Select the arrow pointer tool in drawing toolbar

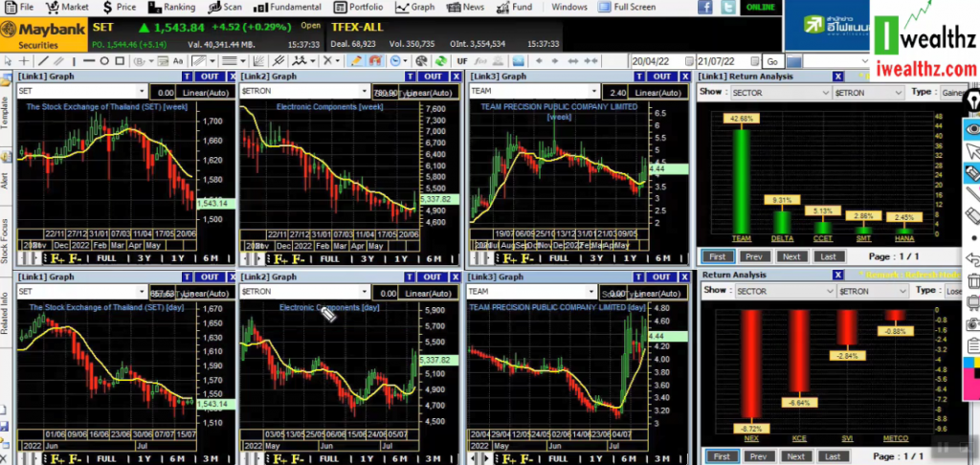click(8, 60)
